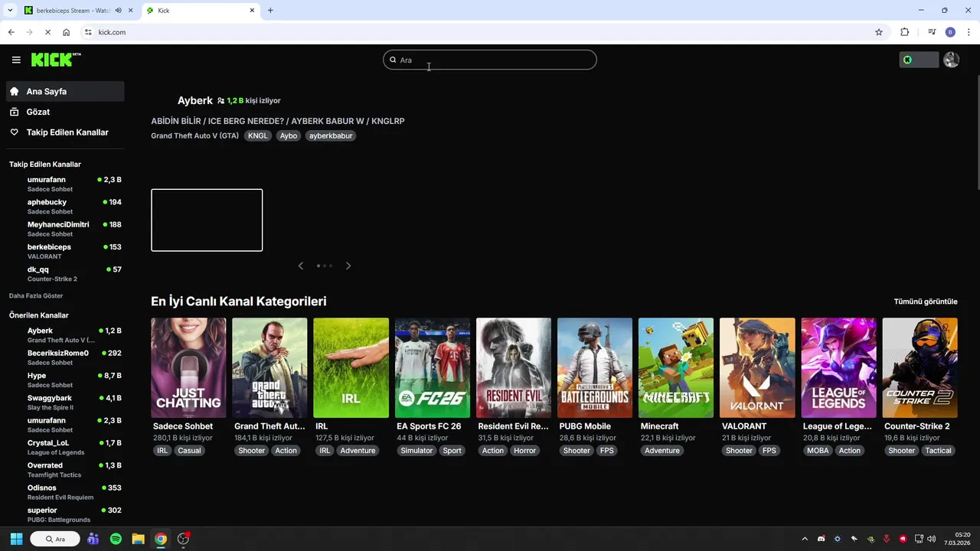The image size is (980, 551).
Task: Open the tab search dropdown arrow
Action: click(x=10, y=11)
